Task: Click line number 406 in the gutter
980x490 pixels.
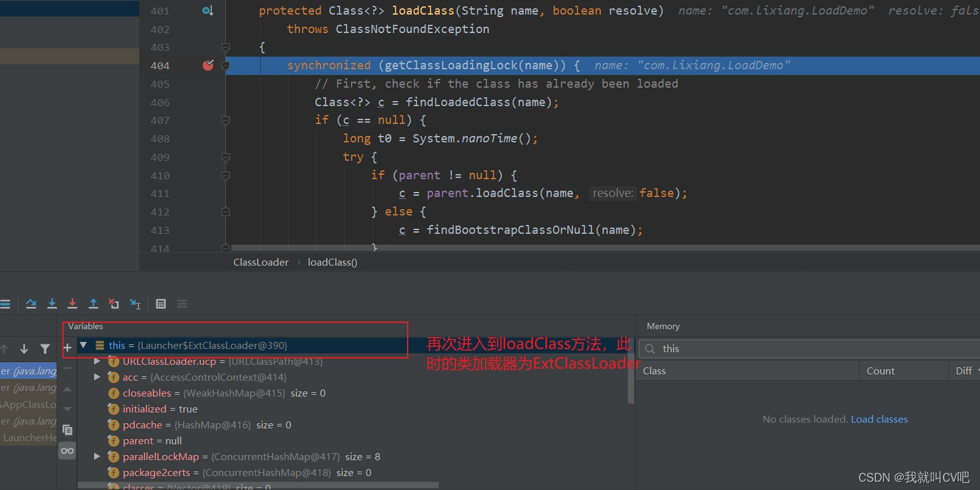Action: click(x=160, y=102)
